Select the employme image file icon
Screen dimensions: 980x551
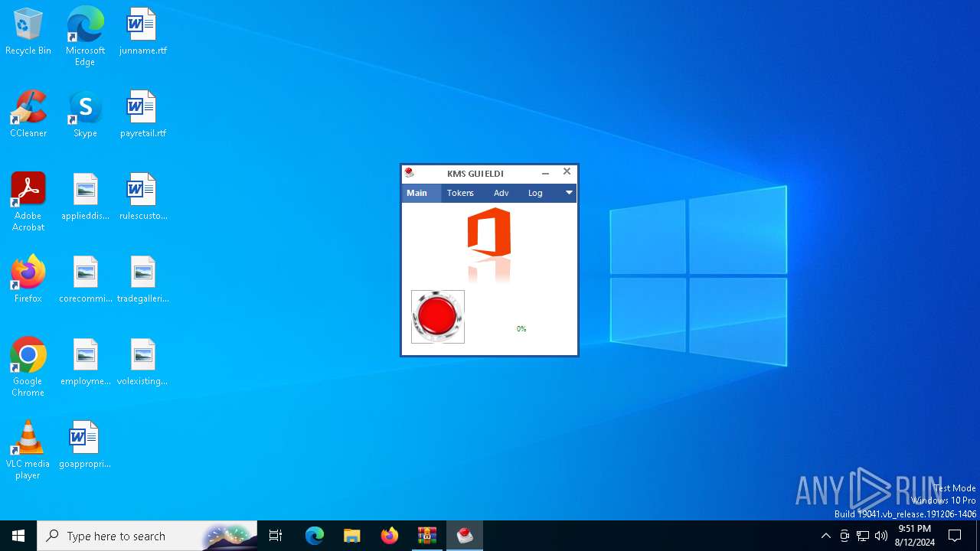[x=85, y=363]
